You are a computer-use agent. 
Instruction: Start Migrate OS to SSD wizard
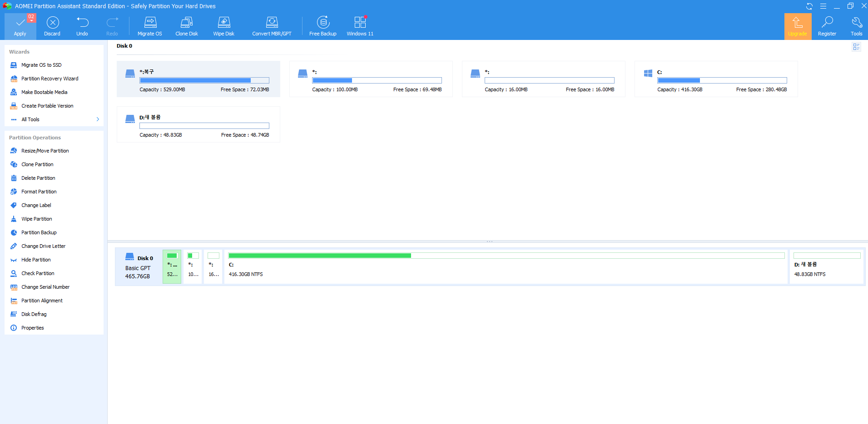click(41, 65)
